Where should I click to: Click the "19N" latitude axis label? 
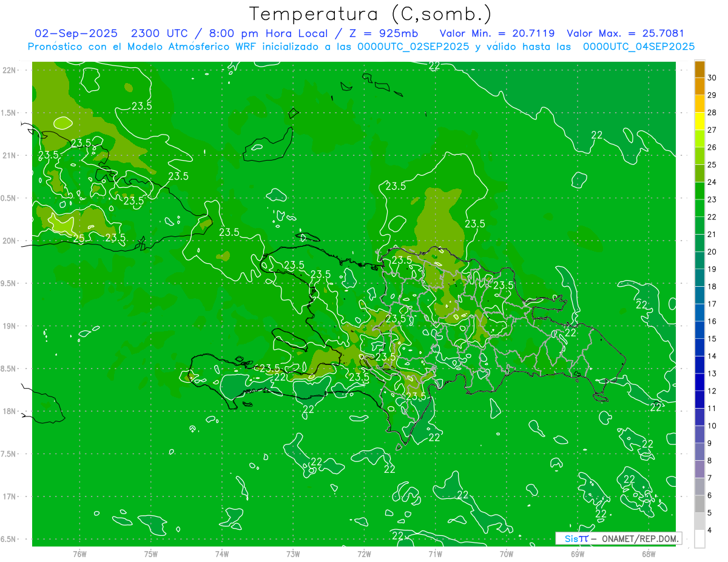[9, 326]
